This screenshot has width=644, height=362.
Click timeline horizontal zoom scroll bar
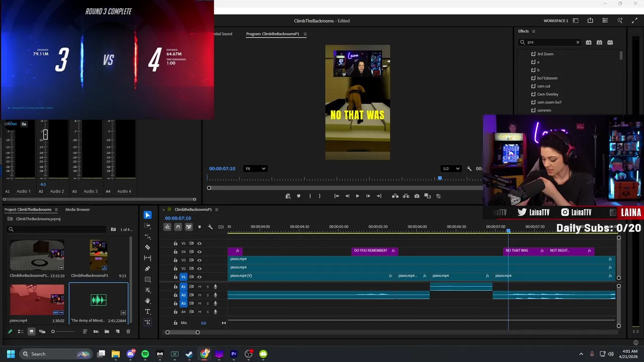(x=182, y=332)
